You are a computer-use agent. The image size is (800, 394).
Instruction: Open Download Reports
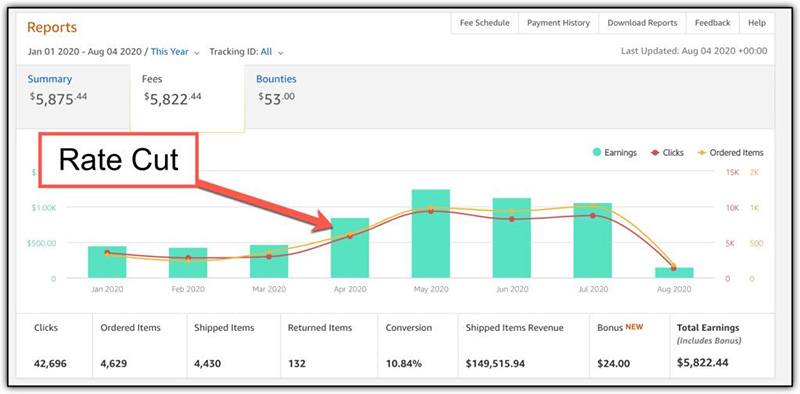coord(642,23)
